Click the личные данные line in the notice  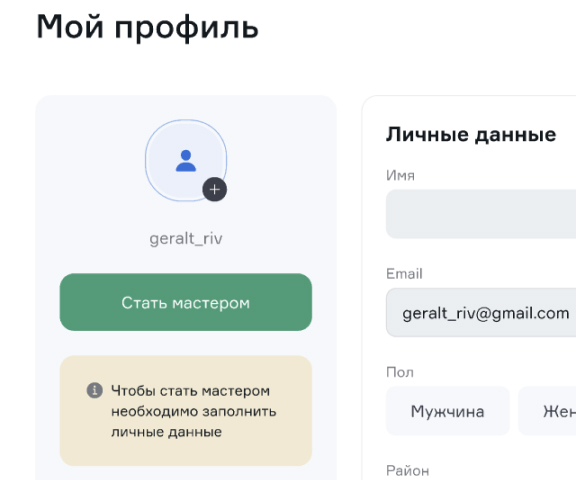pos(166,432)
